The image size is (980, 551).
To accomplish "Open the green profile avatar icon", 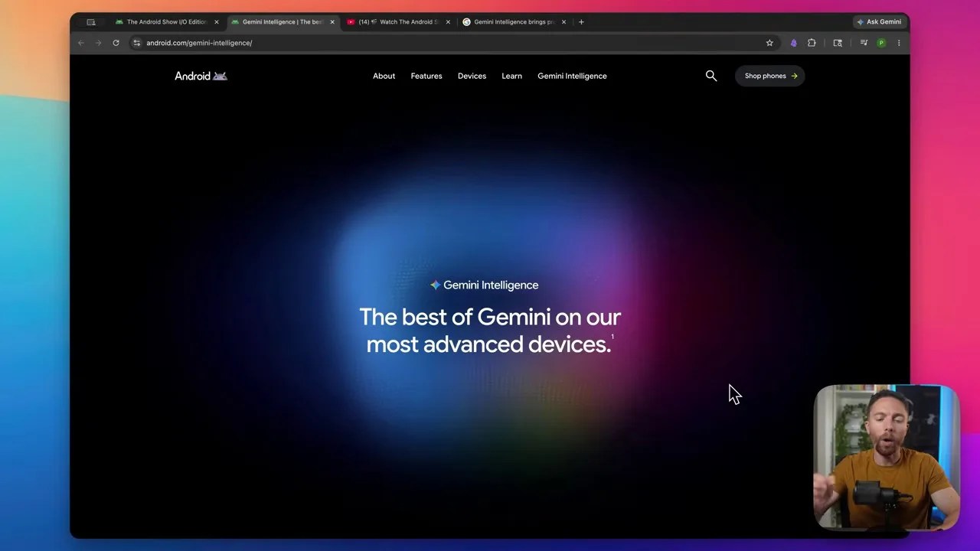I will pyautogui.click(x=881, y=43).
